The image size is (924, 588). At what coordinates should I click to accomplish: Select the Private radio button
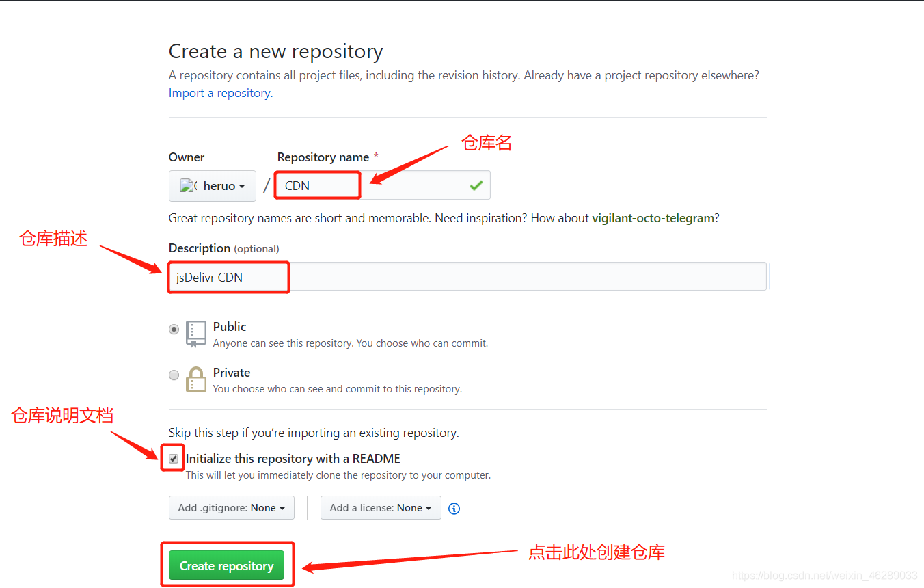click(174, 375)
